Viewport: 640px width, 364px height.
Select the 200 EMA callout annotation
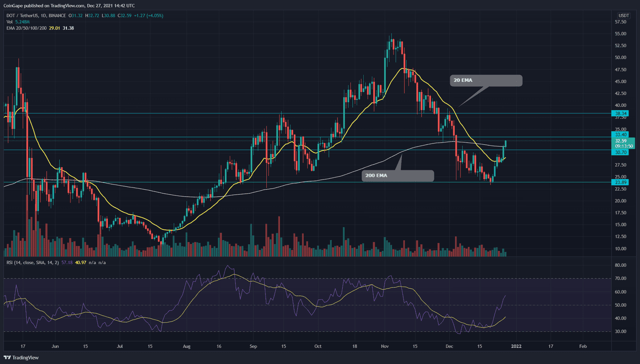tap(397, 176)
